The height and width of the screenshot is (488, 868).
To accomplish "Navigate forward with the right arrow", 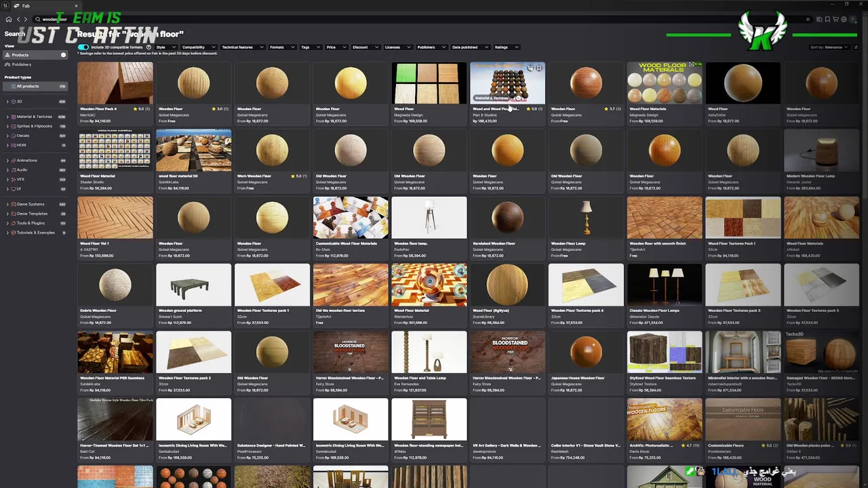I will (x=27, y=20).
